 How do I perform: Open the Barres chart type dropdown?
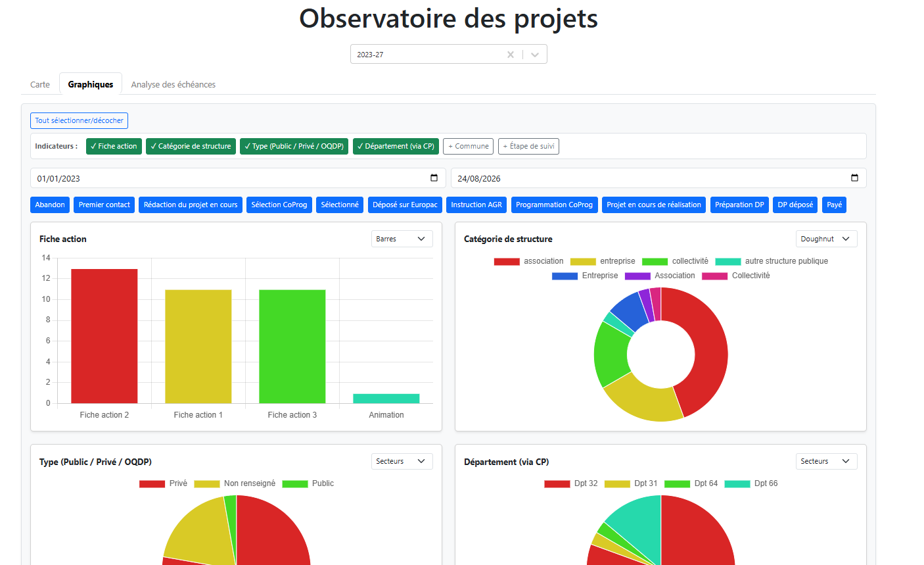402,239
